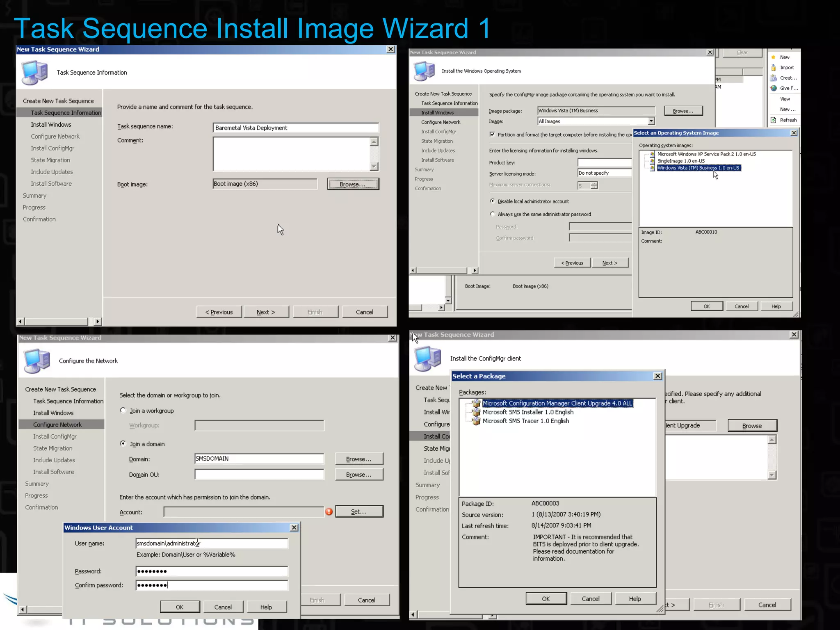The width and height of the screenshot is (840, 630).
Task: Select Disable local administrator account option
Action: (493, 201)
